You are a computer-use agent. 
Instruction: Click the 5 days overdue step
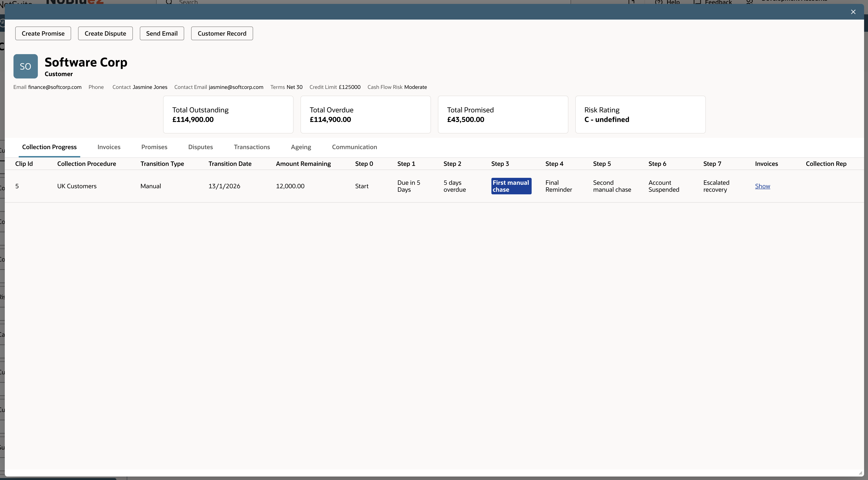tap(455, 186)
